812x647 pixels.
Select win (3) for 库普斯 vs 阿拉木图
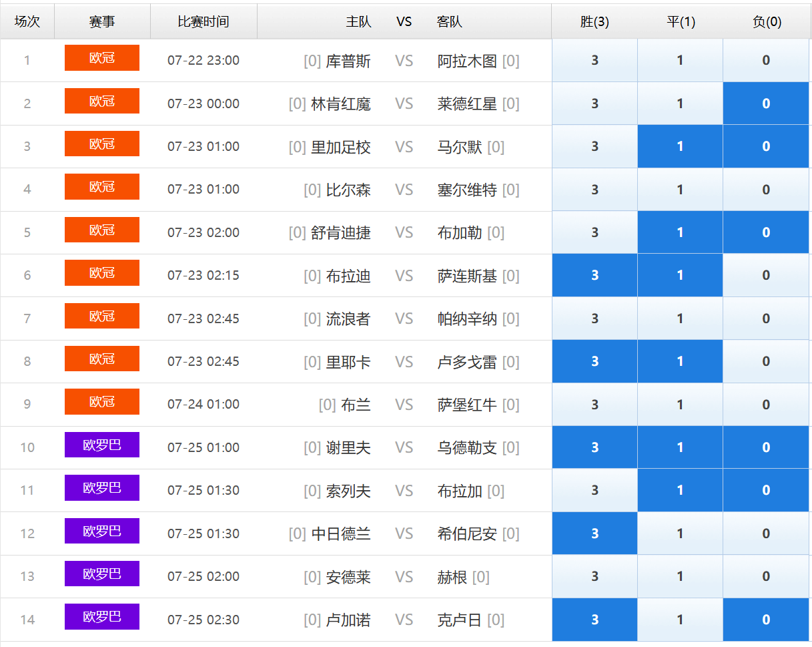click(x=594, y=60)
